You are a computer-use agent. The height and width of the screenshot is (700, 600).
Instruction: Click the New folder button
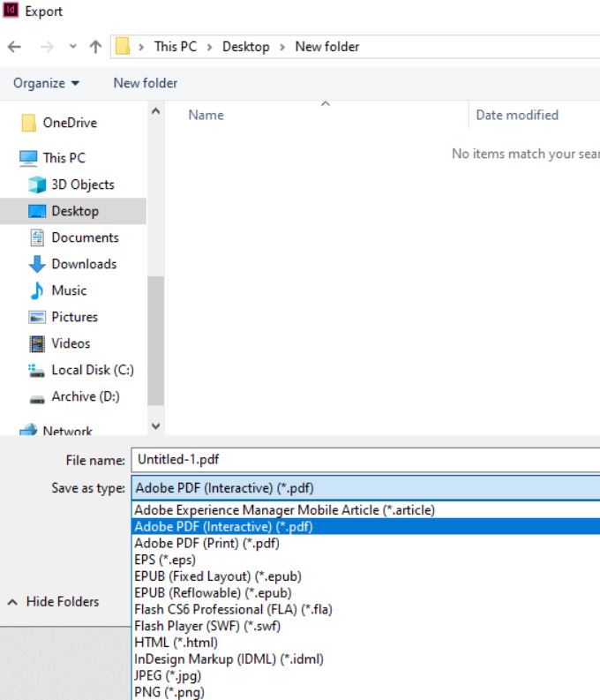click(145, 83)
